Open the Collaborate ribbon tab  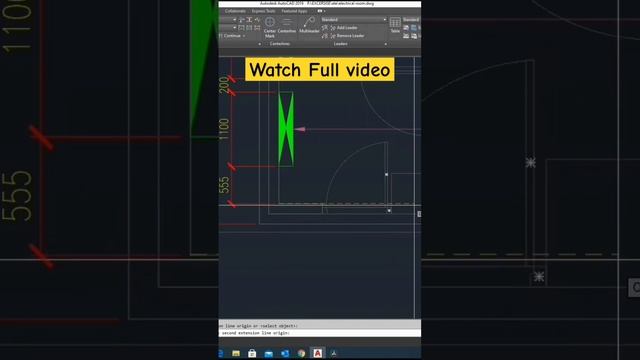pos(235,11)
